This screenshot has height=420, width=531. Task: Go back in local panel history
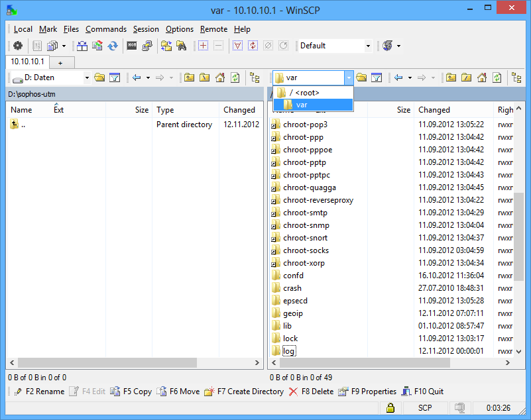(137, 78)
